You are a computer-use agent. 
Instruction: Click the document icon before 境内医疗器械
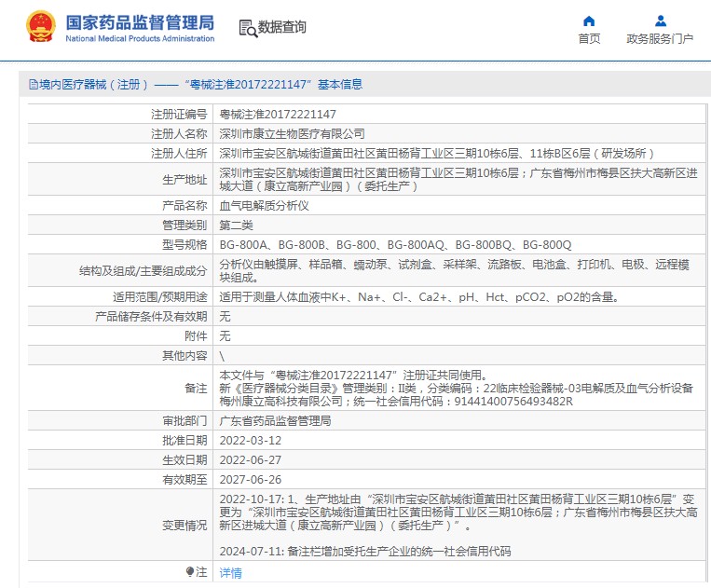tap(33, 84)
